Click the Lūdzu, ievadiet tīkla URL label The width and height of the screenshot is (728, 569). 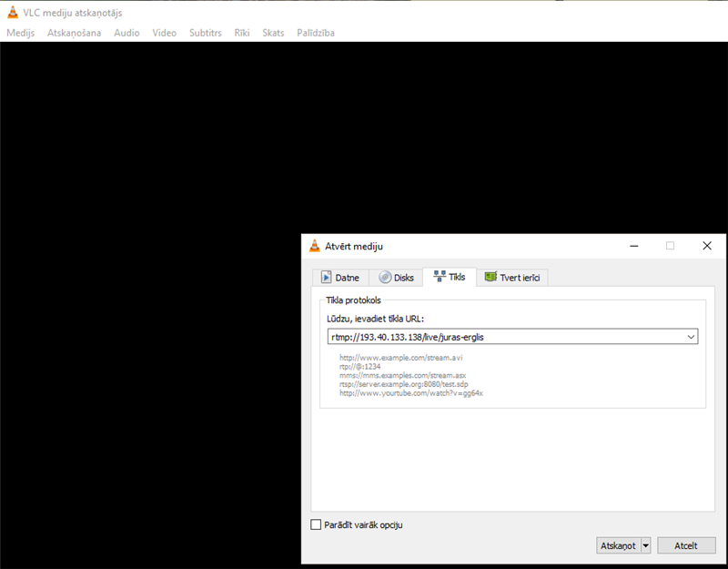coord(375,319)
